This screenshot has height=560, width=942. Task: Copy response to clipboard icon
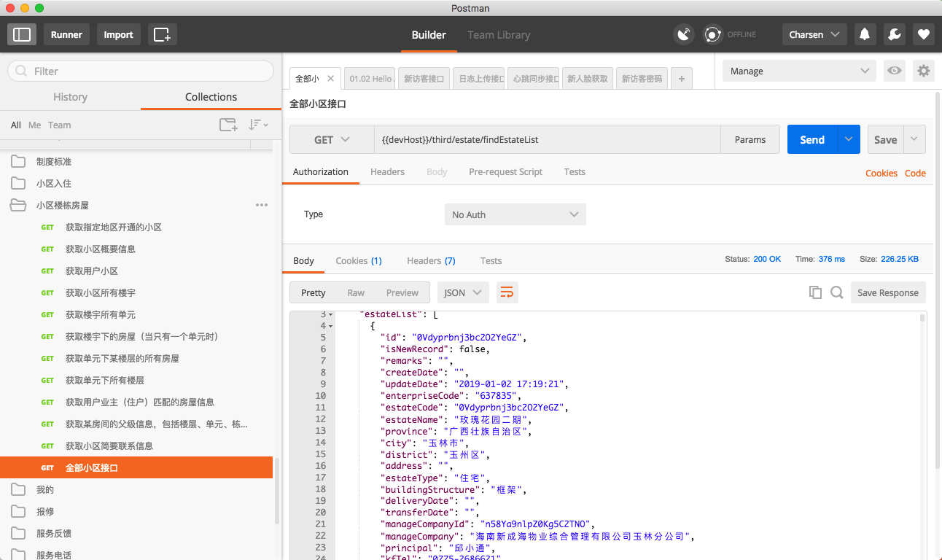tap(815, 292)
